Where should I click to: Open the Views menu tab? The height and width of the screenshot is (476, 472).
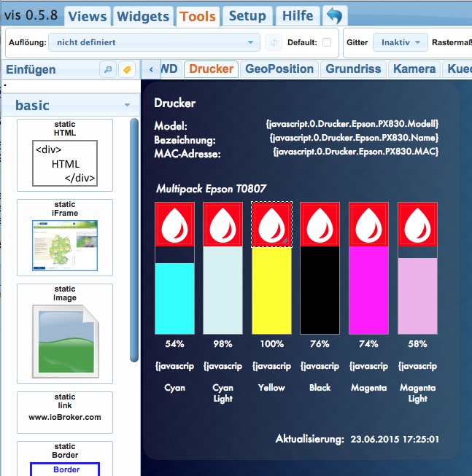point(88,16)
